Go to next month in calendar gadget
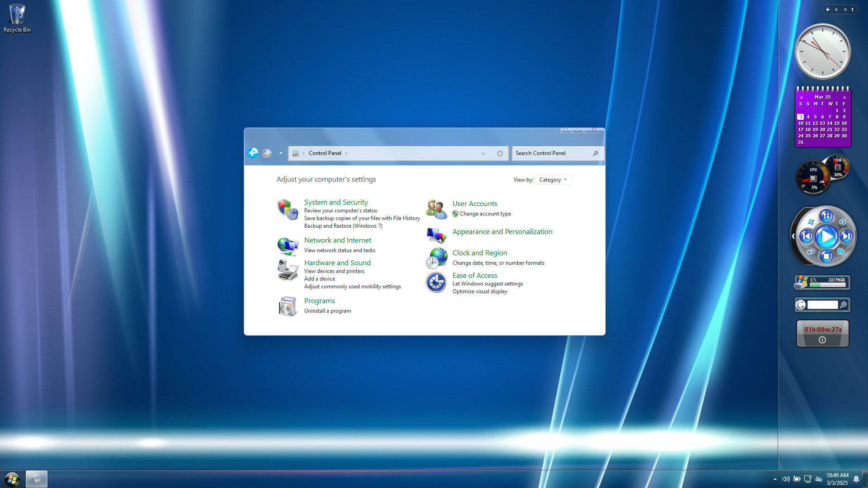 pos(844,97)
